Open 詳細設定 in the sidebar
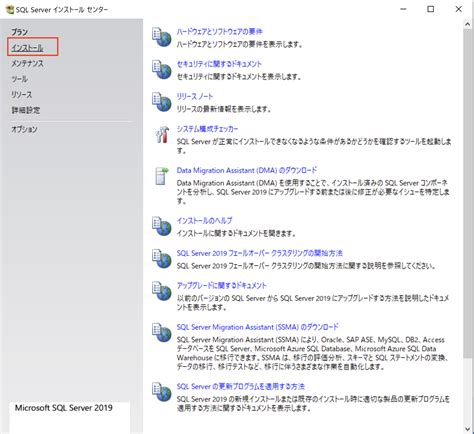The width and height of the screenshot is (474, 434). (26, 110)
